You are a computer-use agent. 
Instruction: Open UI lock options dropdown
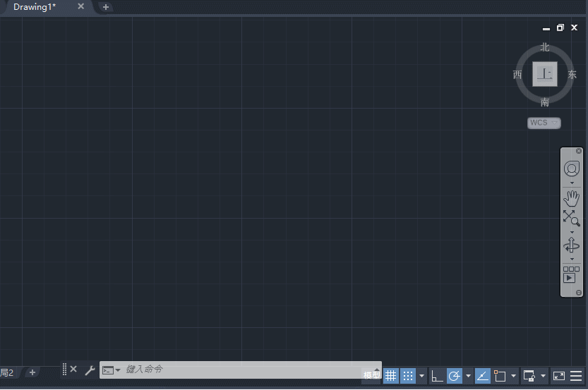click(543, 376)
